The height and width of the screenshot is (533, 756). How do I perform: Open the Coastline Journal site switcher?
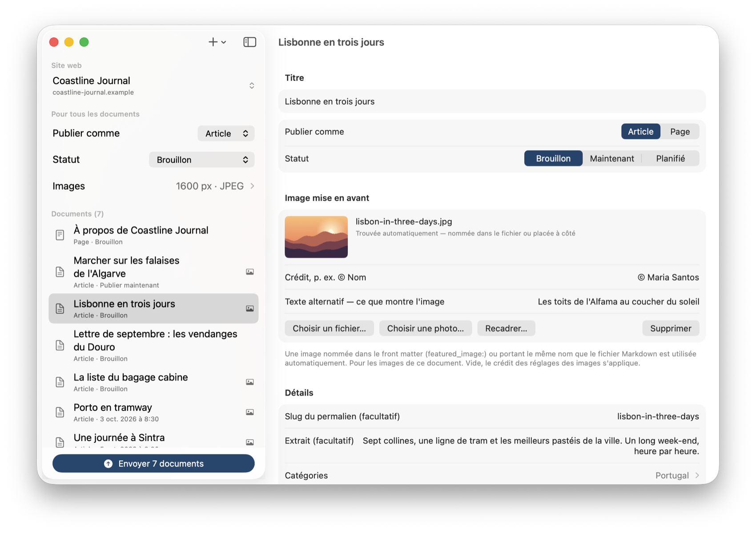pyautogui.click(x=153, y=85)
